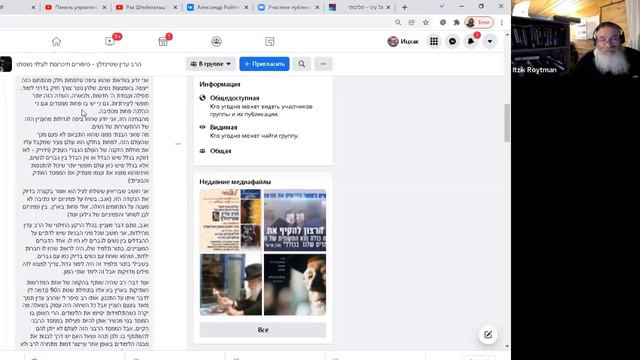Open the Facebook Watch video icon
The height and width of the screenshot is (360, 640).
(110, 41)
